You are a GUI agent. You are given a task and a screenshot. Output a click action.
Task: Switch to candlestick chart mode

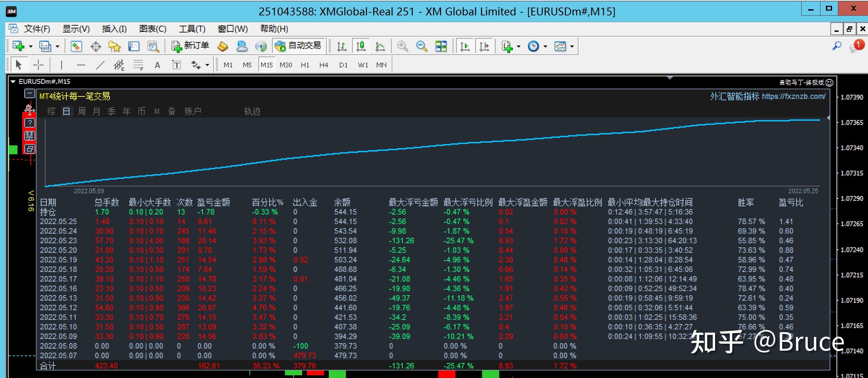coord(361,46)
